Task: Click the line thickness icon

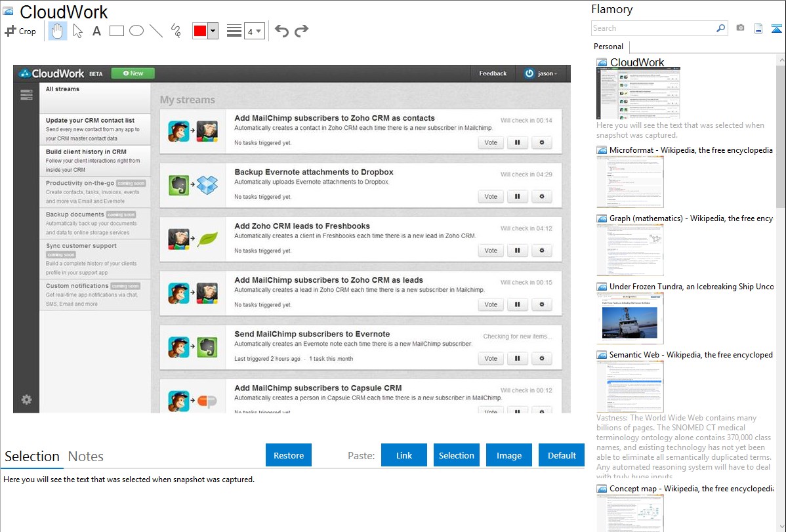Action: [234, 31]
